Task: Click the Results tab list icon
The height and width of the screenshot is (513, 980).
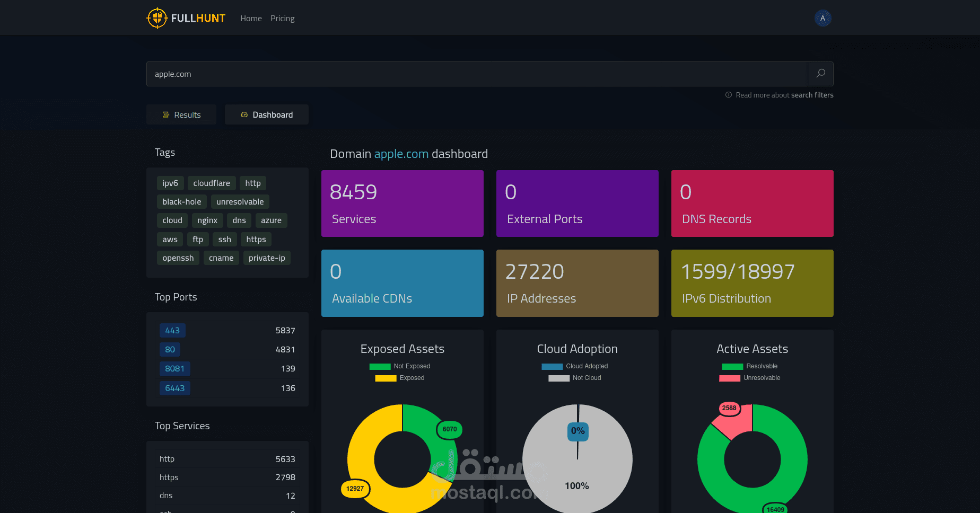Action: 166,115
